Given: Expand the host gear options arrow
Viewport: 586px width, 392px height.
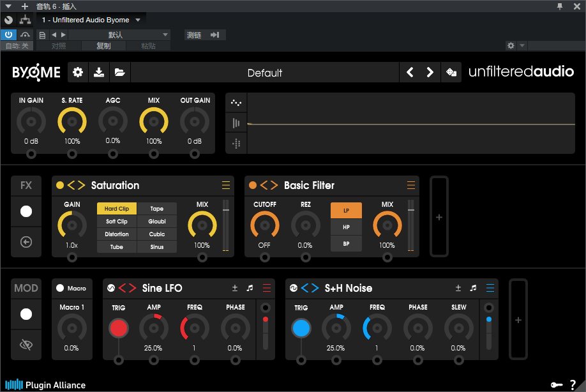Looking at the screenshot, I should [x=522, y=45].
